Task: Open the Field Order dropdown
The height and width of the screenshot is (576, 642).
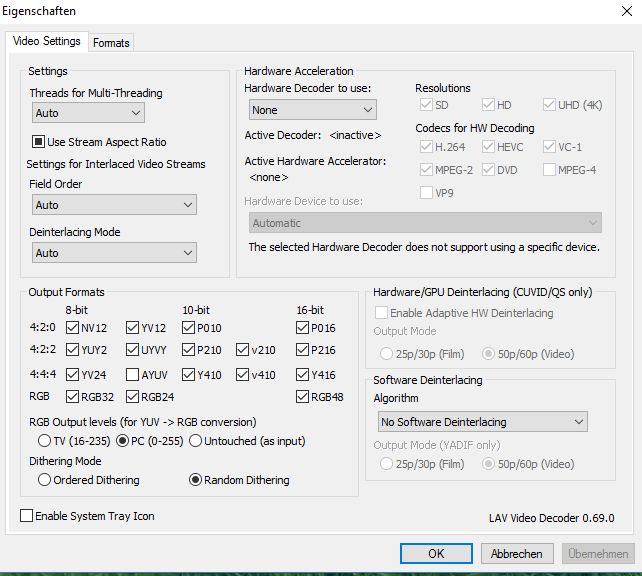Action: [x=114, y=205]
